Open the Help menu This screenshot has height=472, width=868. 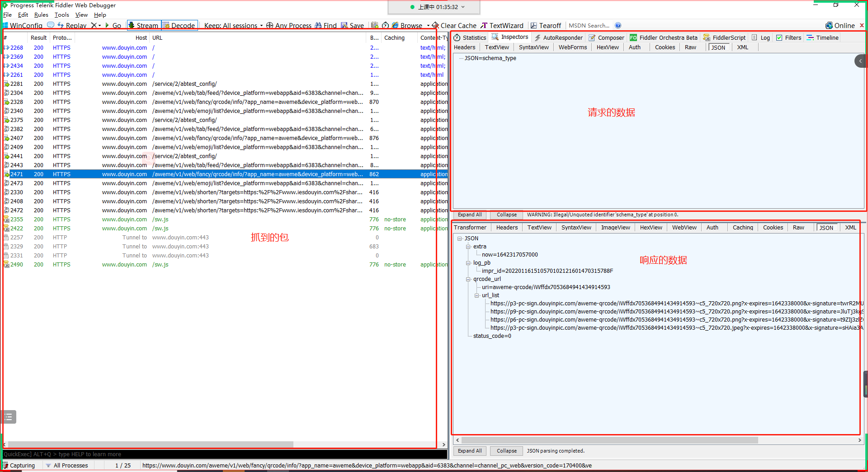coord(100,15)
